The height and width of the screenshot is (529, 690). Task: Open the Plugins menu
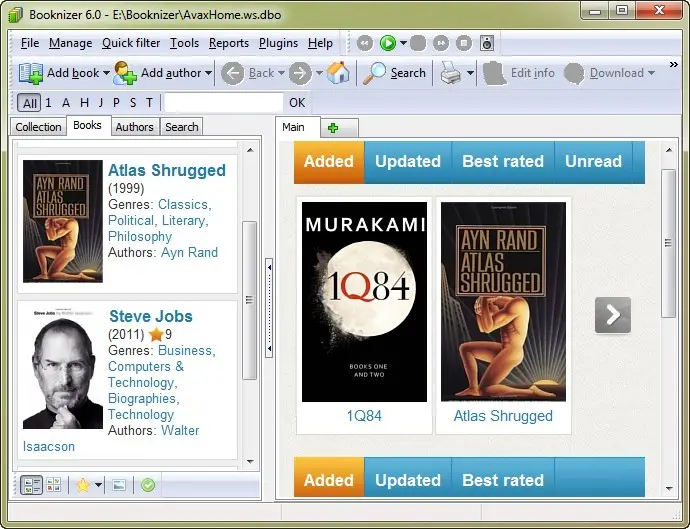[278, 43]
